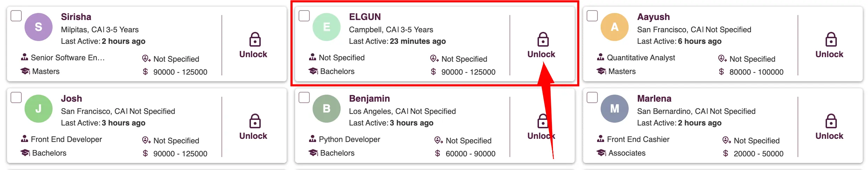Unlock ELGUN's profile
868x170 pixels.
[x=541, y=46]
